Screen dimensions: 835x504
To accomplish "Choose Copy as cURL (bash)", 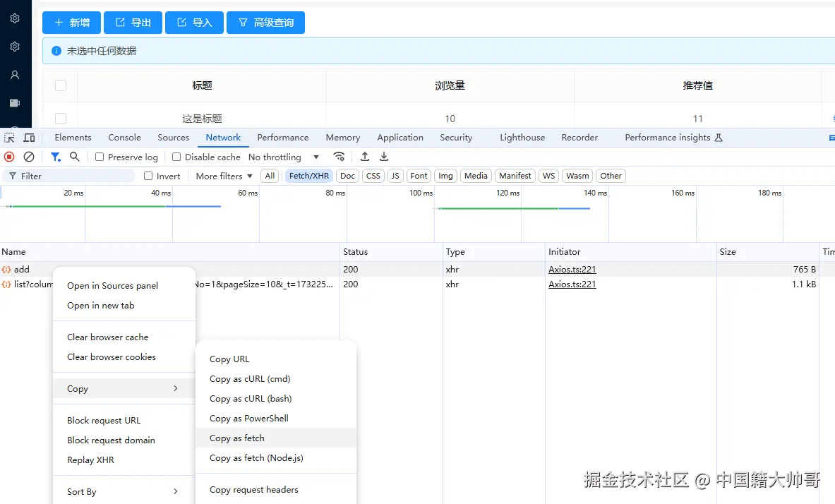I will [276, 399].
